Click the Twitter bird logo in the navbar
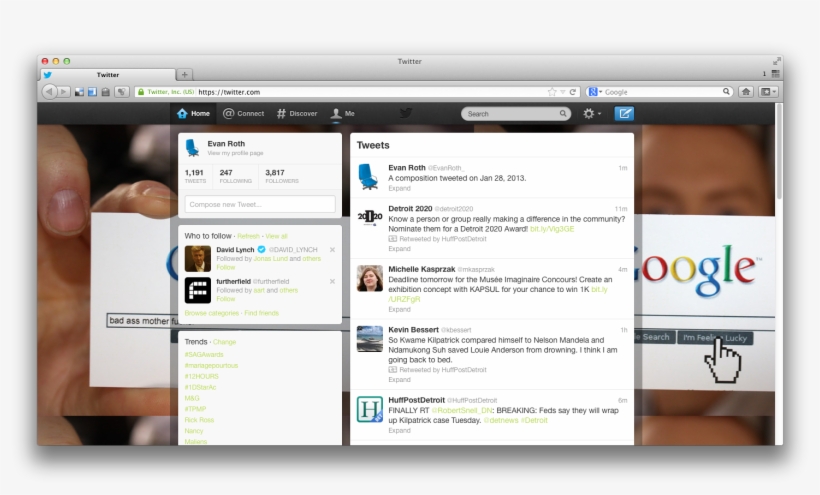 tap(406, 113)
